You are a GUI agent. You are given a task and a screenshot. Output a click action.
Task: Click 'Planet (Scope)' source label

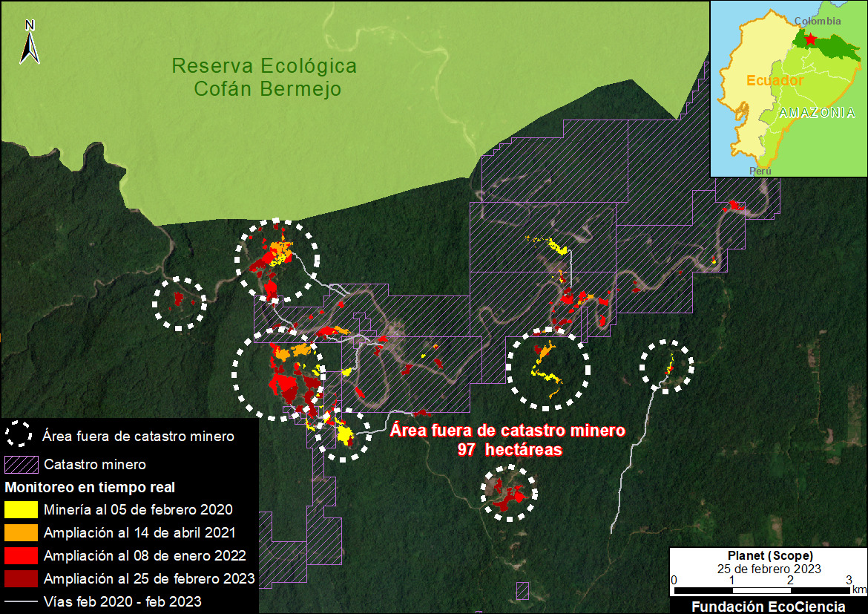(770, 555)
